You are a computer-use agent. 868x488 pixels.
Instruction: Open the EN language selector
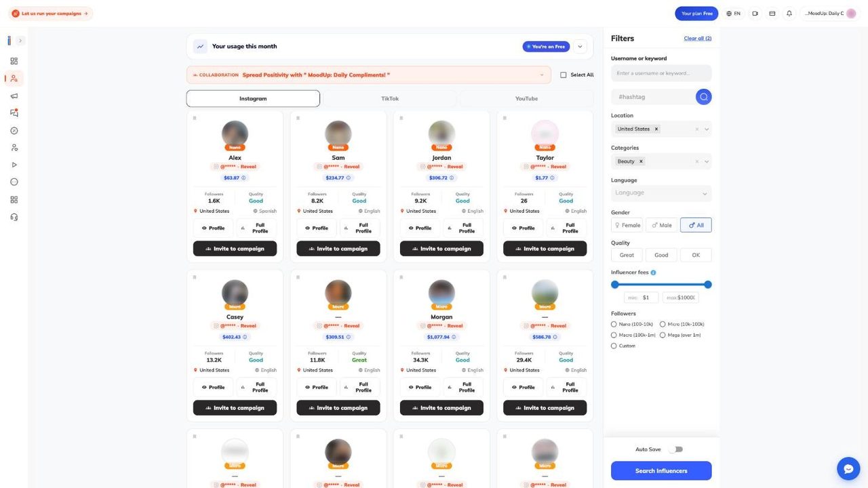[x=733, y=14]
